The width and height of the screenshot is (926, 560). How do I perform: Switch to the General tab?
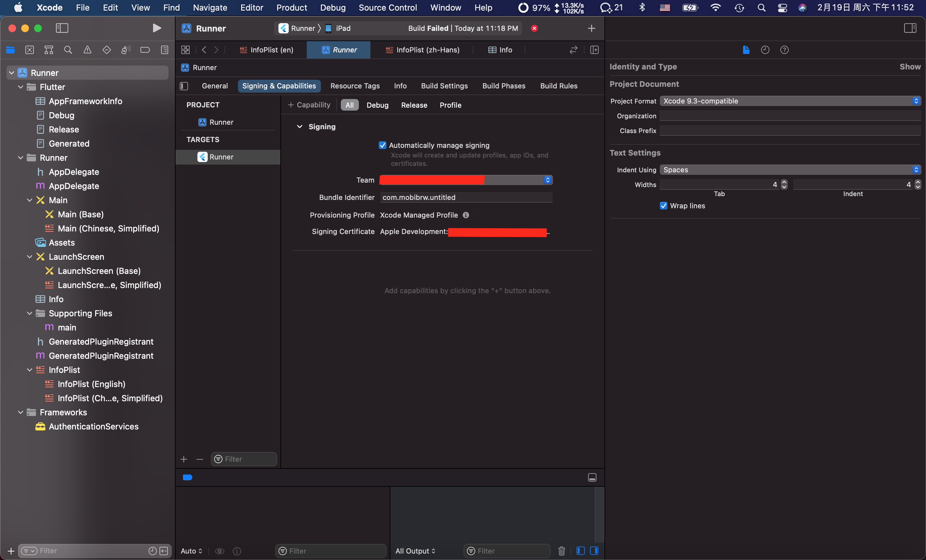(214, 86)
